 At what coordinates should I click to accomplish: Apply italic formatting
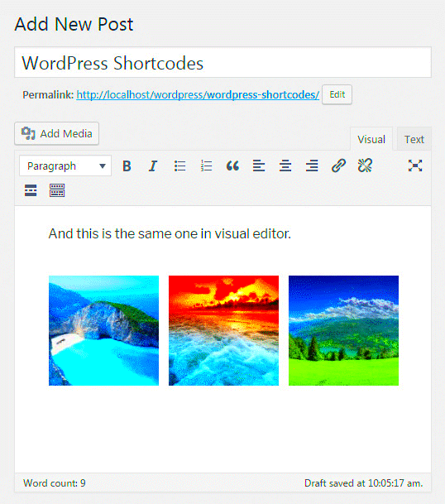[153, 166]
